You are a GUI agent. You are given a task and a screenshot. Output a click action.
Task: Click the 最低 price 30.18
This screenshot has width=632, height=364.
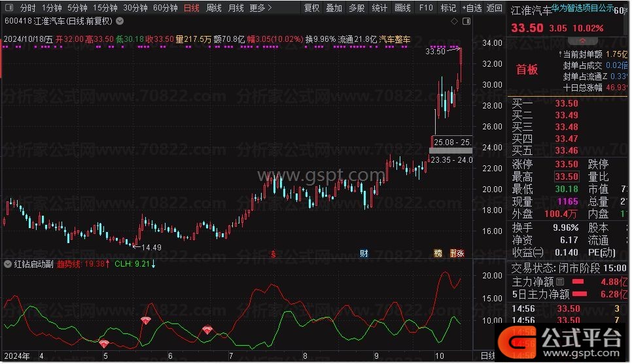[x=567, y=190]
